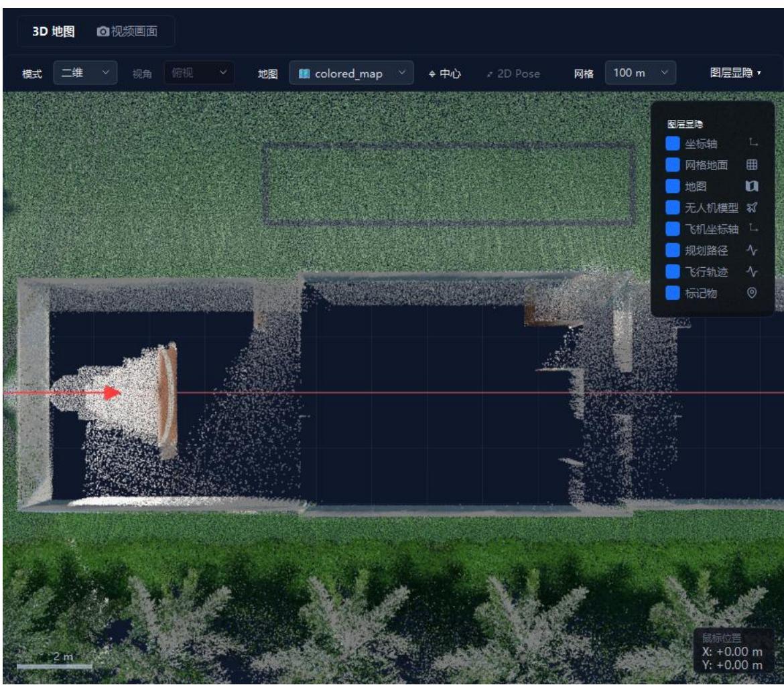The image size is (784, 685).
Task: Click the Y: +0.00 m readout
Action: pyautogui.click(x=732, y=666)
